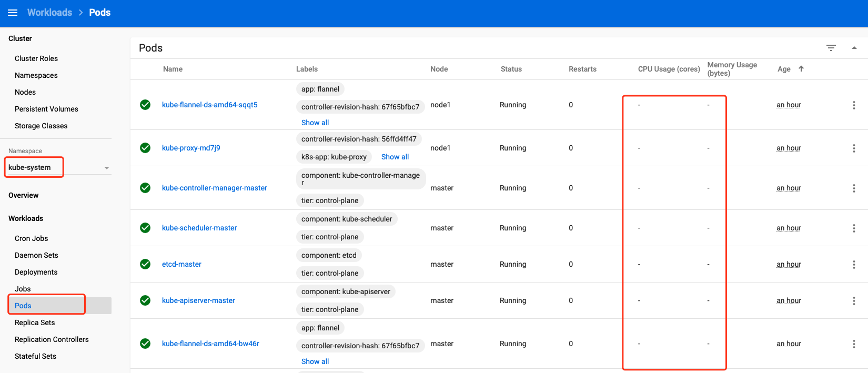Open actions menu for kube-controller-manager-master
868x373 pixels.
click(x=854, y=188)
